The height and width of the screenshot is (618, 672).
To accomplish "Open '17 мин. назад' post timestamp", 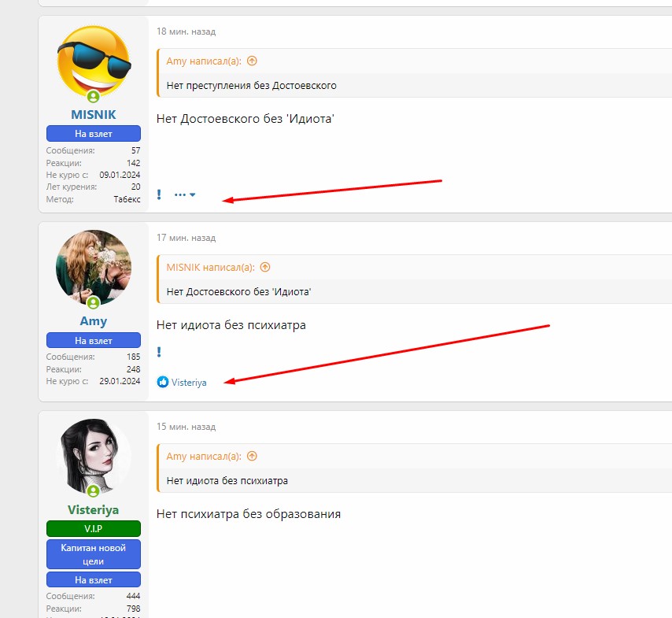I will click(186, 238).
